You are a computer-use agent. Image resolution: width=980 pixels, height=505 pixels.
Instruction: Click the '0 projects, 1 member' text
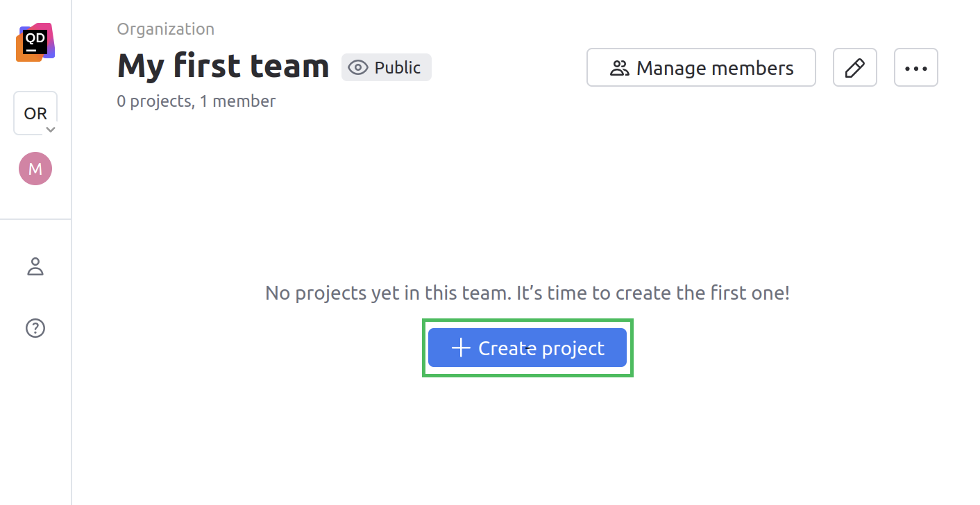(195, 101)
